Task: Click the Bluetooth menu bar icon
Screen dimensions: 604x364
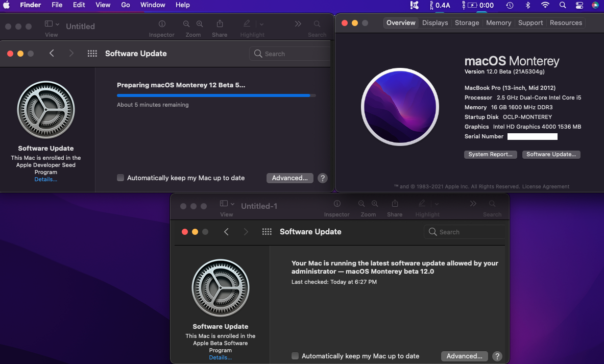Action: click(x=528, y=5)
